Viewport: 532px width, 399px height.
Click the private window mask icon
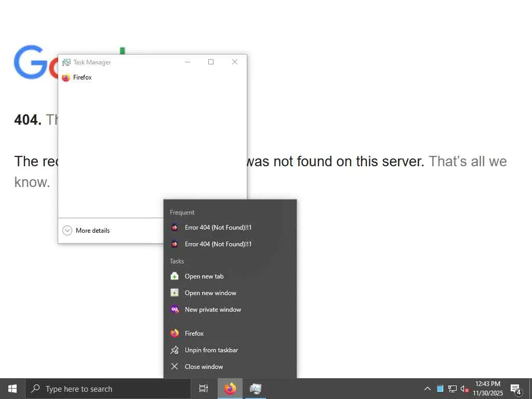[x=175, y=310]
